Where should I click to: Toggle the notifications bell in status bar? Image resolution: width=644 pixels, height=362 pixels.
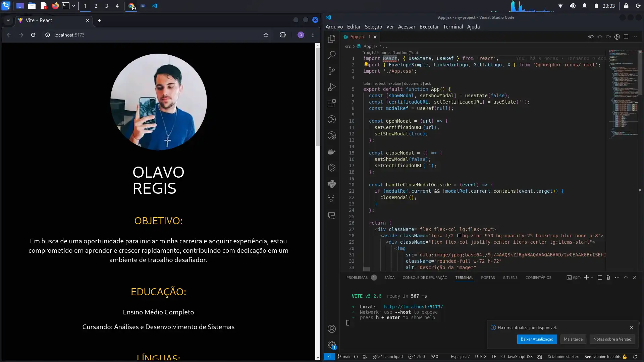click(x=635, y=357)
